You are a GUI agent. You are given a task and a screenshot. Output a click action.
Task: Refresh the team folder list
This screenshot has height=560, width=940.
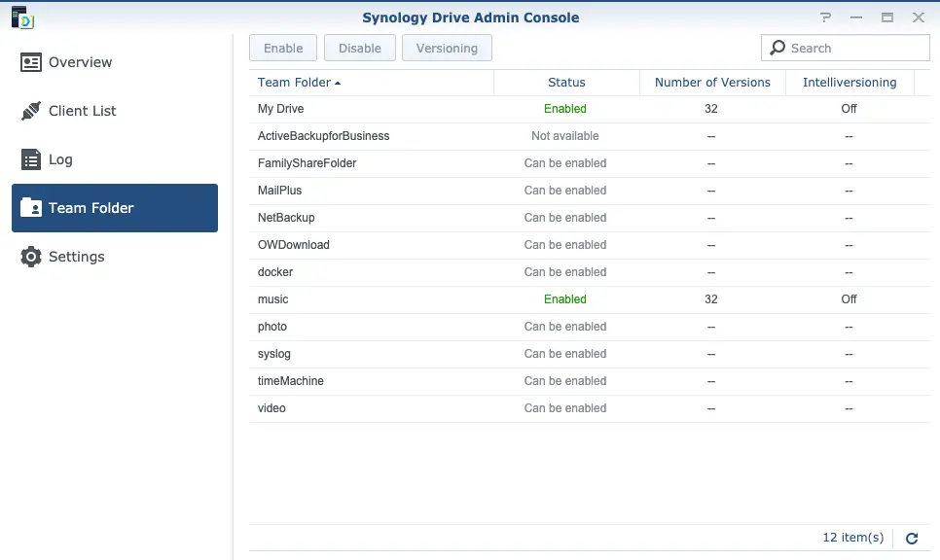pos(912,539)
